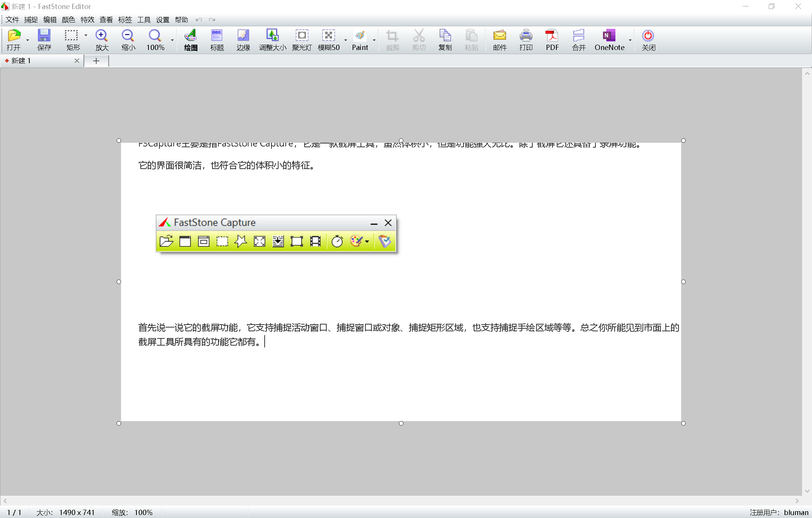812x518 pixels.
Task: Export the image as PDF
Action: pyautogui.click(x=551, y=39)
